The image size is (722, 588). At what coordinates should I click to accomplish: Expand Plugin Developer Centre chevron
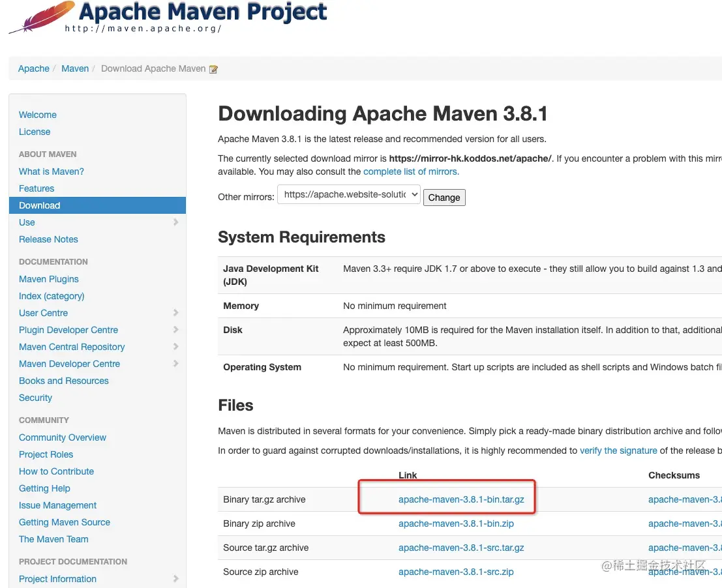pyautogui.click(x=175, y=330)
